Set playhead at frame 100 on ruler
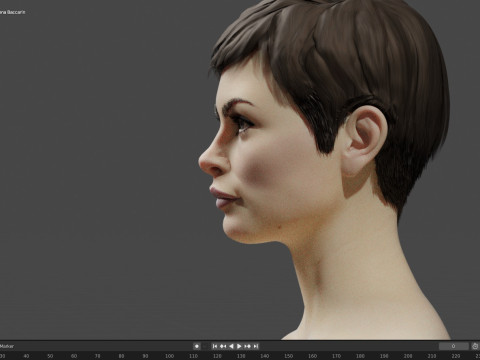This screenshot has width=480, height=360. (x=169, y=356)
